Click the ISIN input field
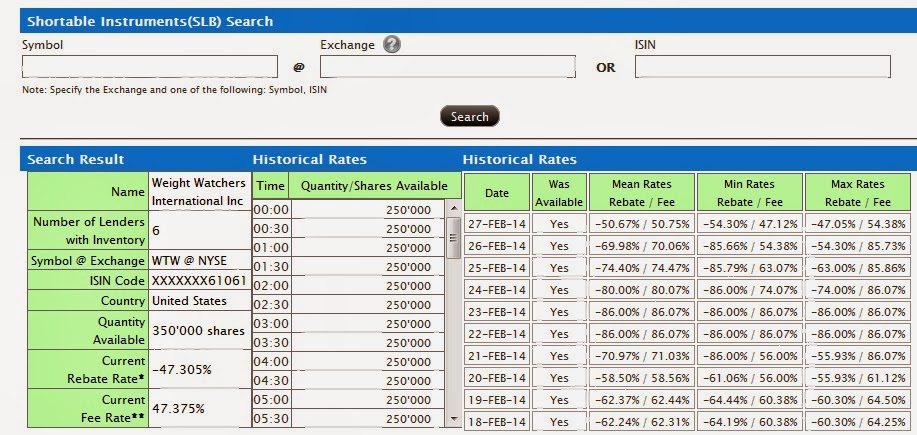917x435 pixels. point(763,67)
